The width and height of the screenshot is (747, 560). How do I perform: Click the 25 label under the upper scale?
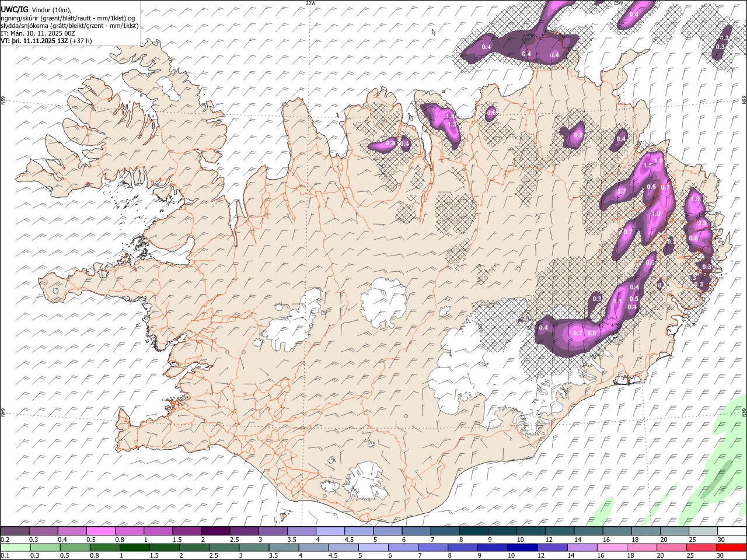693,540
